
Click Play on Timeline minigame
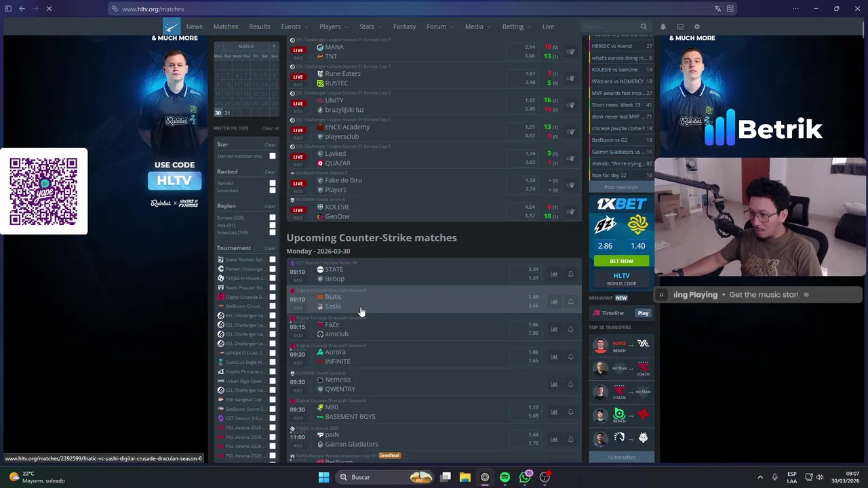click(643, 313)
